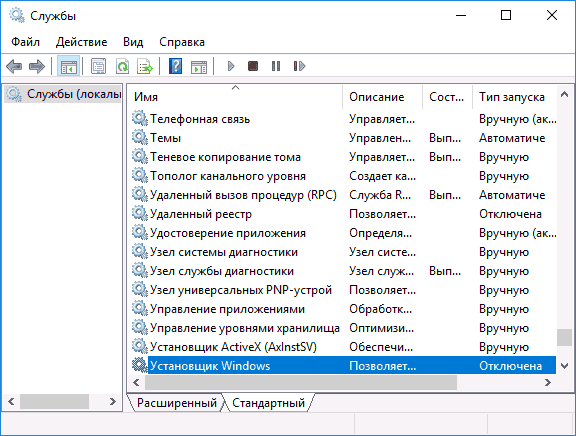Screen dimensions: 576x436
Task: Sort by the Описание column header
Action: [382, 97]
